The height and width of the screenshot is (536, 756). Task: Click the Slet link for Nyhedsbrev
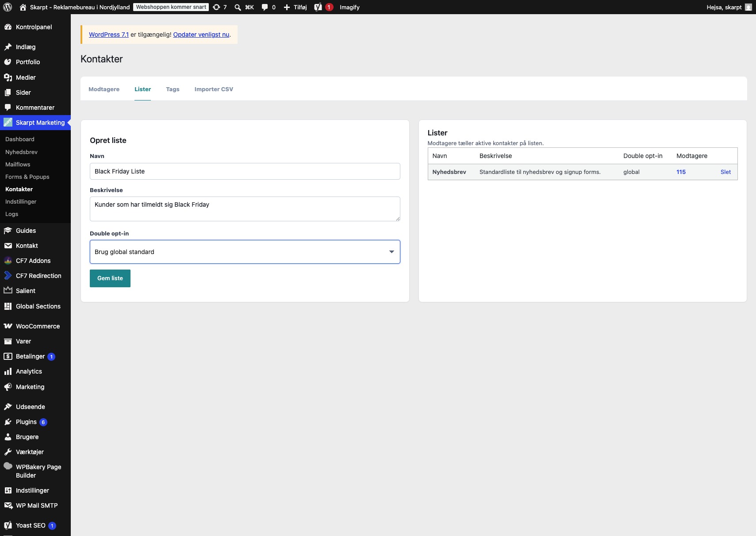725,172
